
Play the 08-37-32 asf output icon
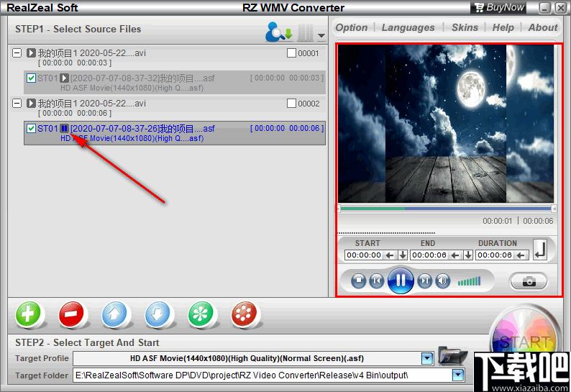click(x=65, y=78)
